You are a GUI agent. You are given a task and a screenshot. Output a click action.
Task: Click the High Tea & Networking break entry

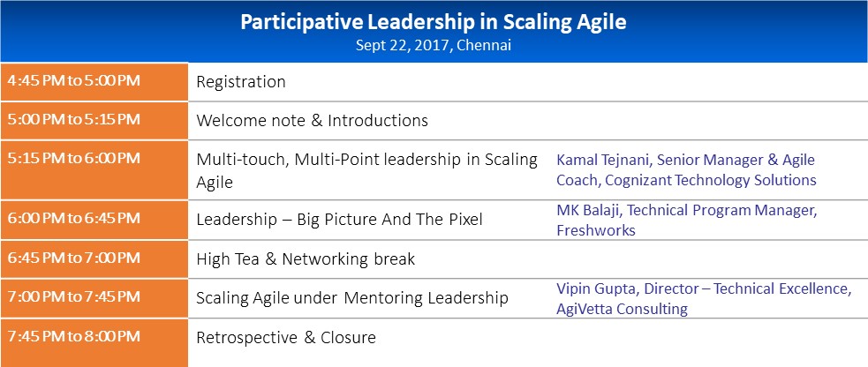(306, 259)
